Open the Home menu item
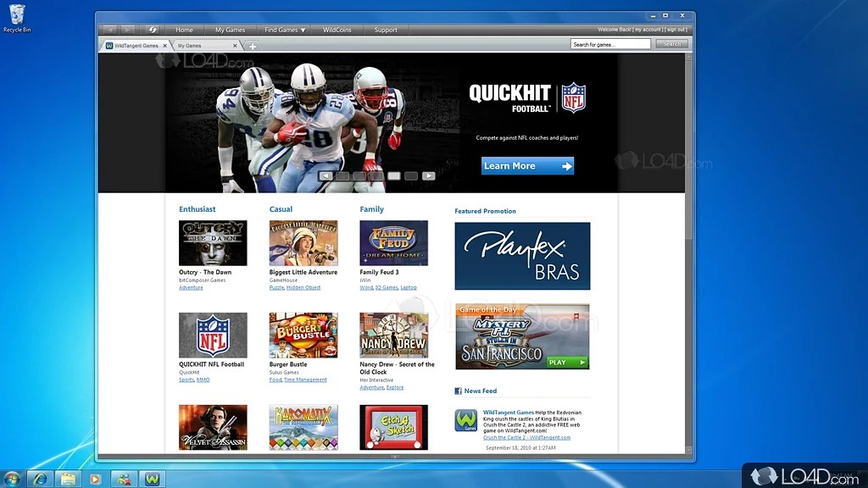Viewport: 868px width, 488px height. [184, 30]
